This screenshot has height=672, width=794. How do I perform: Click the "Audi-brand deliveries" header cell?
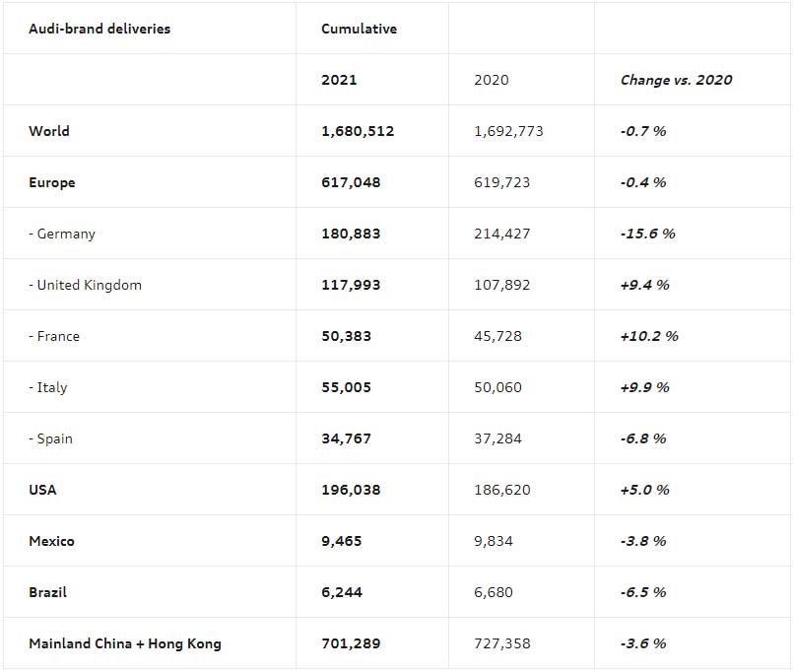click(x=99, y=29)
